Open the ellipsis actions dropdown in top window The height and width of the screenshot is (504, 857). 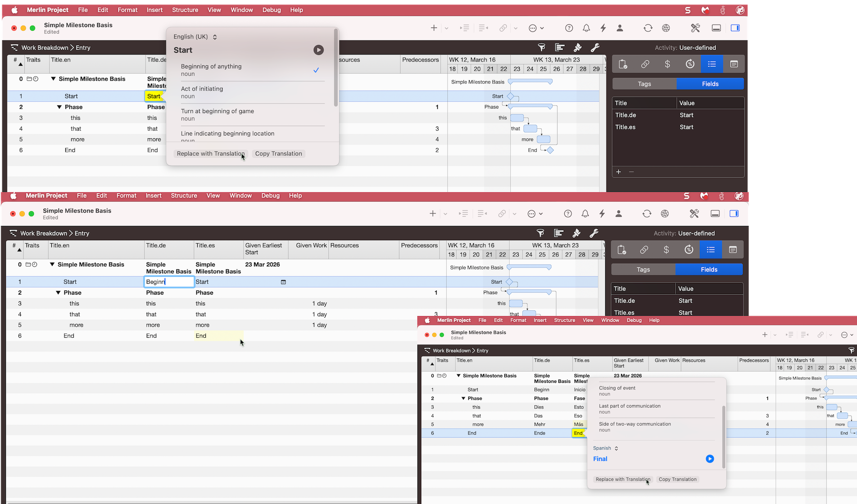pos(536,28)
